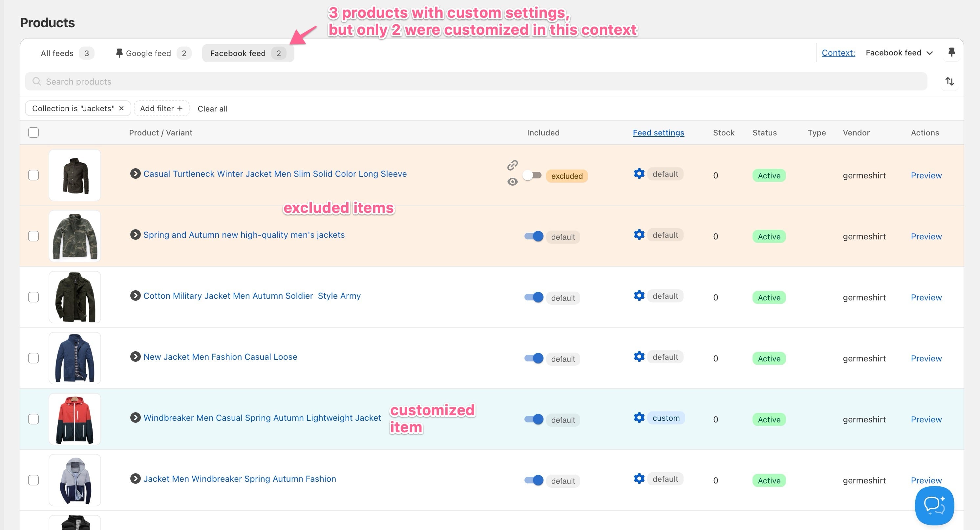
Task: Check the box for Jacket Men Windbreaker row
Action: (33, 480)
